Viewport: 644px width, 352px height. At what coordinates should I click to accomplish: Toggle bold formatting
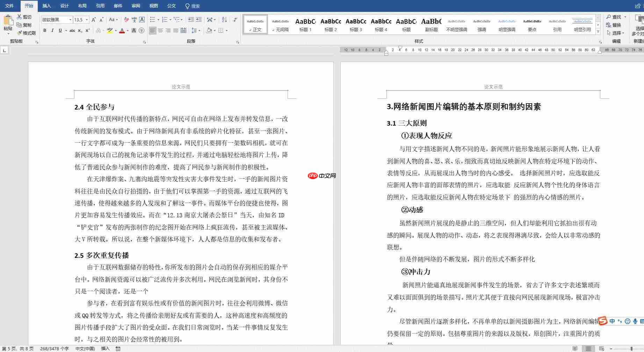point(45,30)
